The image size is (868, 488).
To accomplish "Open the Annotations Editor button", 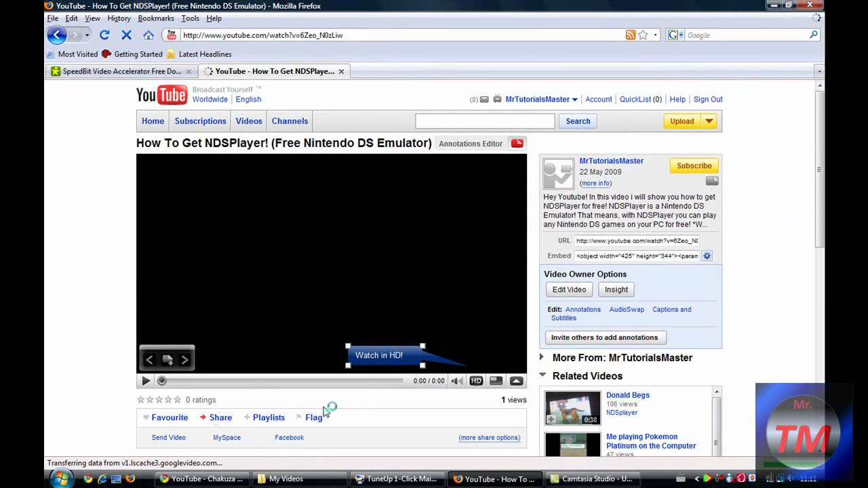I will [471, 144].
